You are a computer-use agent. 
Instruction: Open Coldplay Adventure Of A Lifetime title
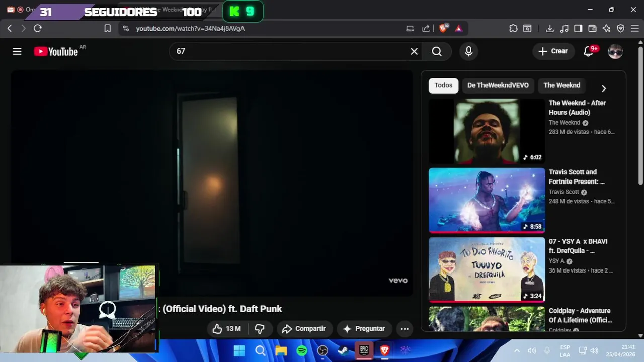(580, 315)
